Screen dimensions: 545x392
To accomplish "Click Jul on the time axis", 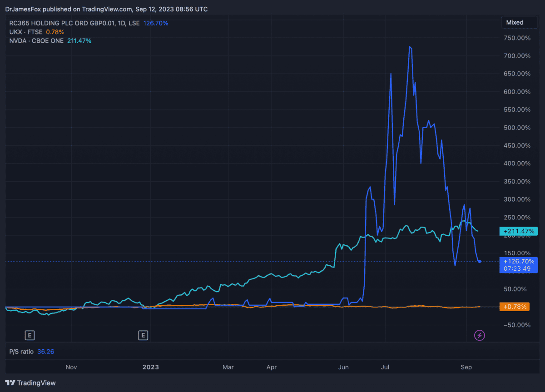I will point(386,367).
